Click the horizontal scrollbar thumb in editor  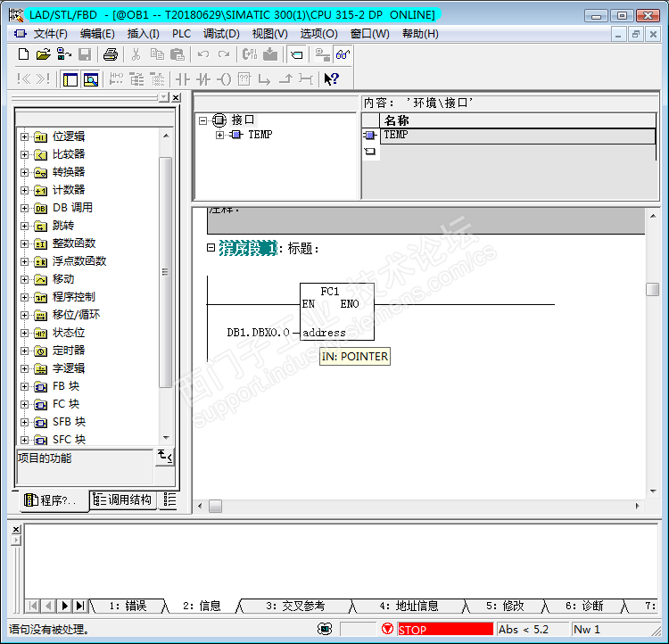215,506
